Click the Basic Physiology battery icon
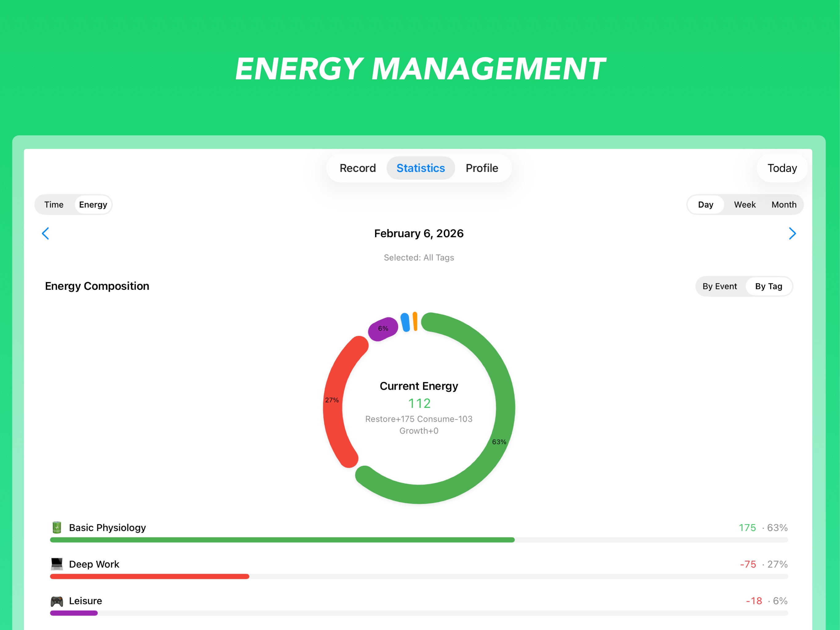 coord(57,527)
